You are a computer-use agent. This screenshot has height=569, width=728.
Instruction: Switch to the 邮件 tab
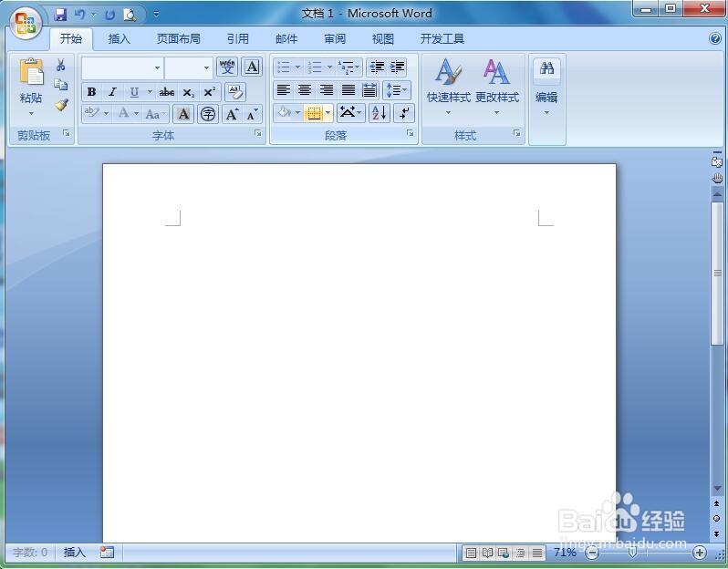[x=286, y=39]
